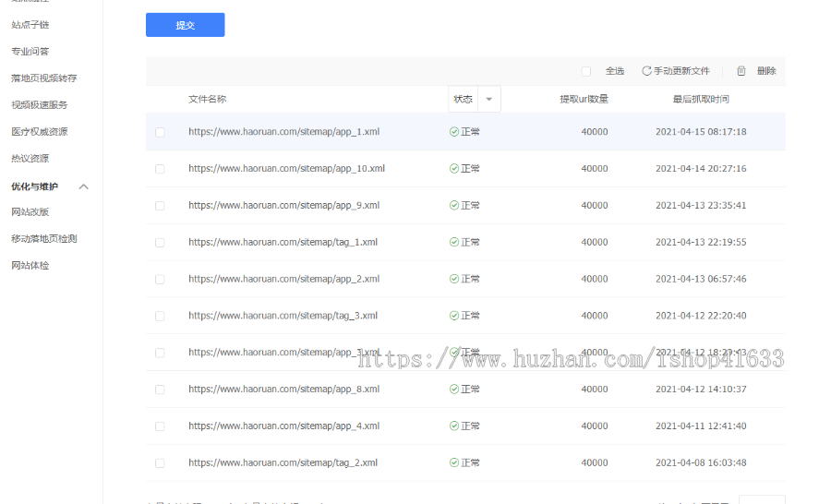Click the app_1.xml sitemap URL
The image size is (831, 504).
click(284, 131)
